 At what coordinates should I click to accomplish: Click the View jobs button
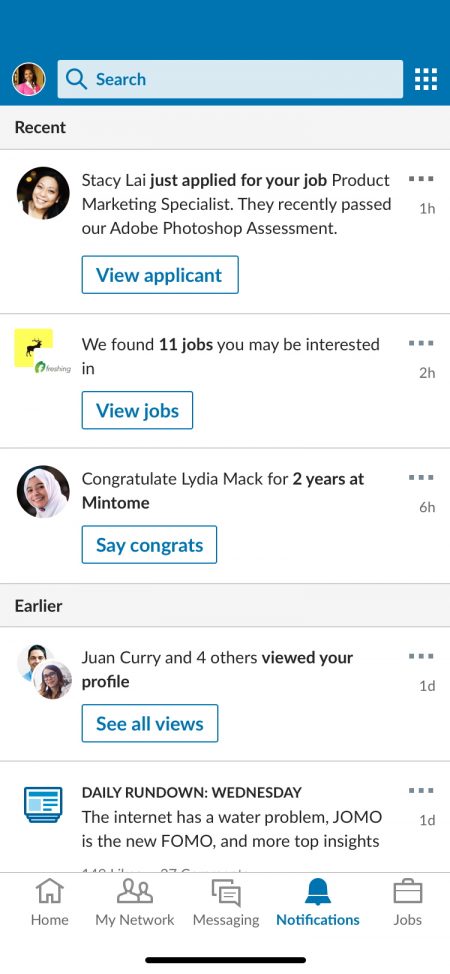[x=137, y=410]
